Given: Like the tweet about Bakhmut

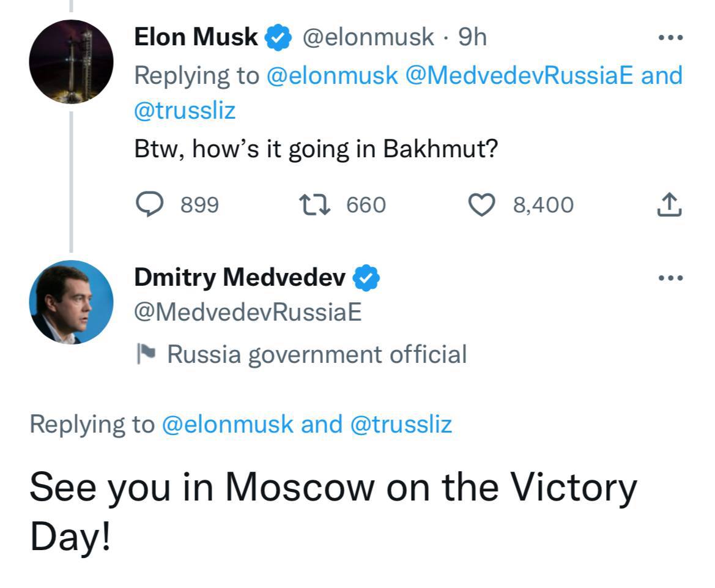Looking at the screenshot, I should point(481,204).
